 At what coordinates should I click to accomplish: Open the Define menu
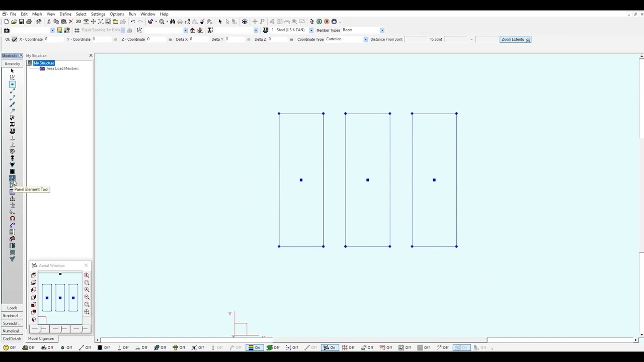click(x=65, y=14)
